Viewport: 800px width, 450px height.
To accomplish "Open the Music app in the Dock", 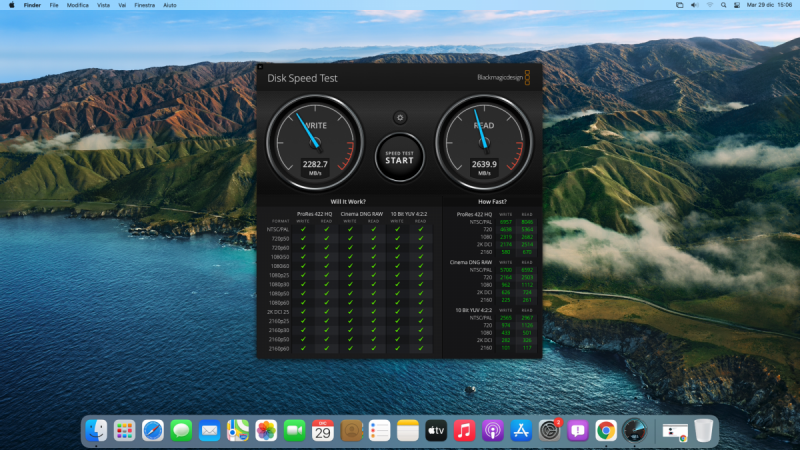I will (x=464, y=431).
